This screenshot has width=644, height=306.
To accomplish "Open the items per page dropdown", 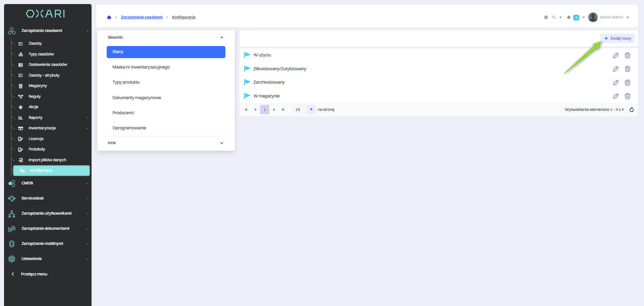I will (311, 110).
